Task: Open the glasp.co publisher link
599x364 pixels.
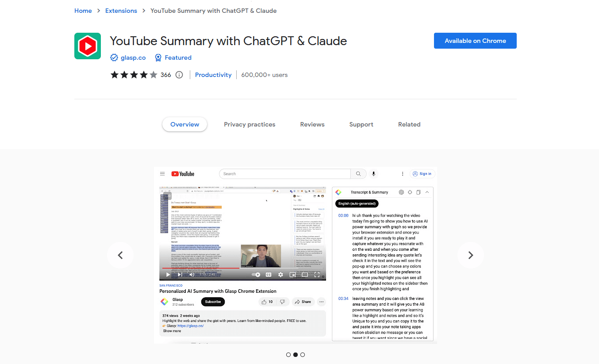Action: tap(133, 57)
